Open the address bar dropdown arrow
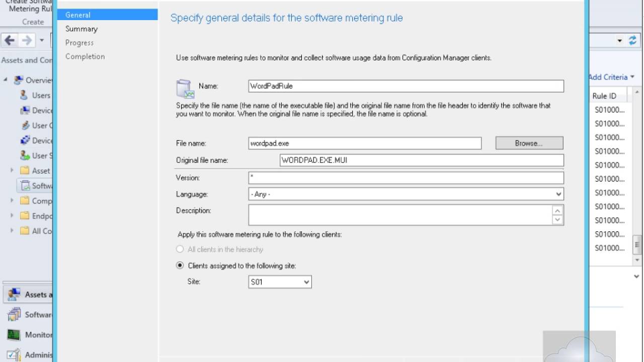This screenshot has width=644, height=362. (x=620, y=41)
